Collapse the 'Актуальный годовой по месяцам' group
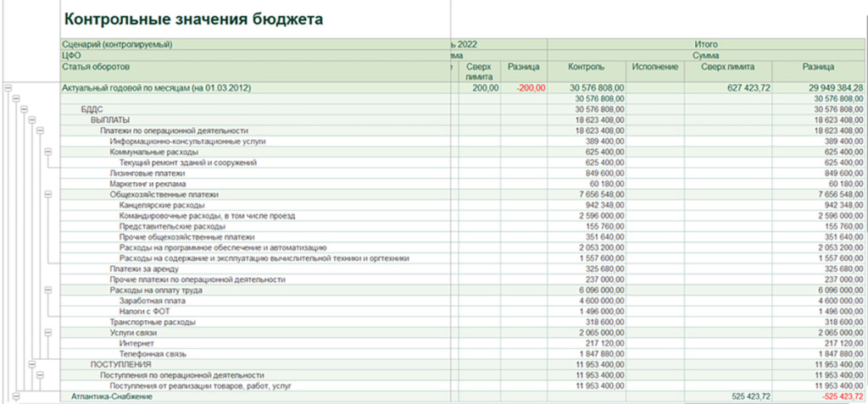The height and width of the screenshot is (404, 868). pos(8,87)
